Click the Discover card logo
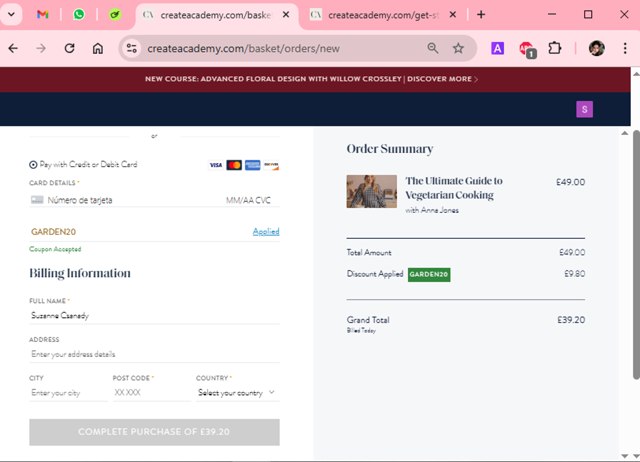Image resolution: width=640 pixels, height=462 pixels. coord(271,165)
